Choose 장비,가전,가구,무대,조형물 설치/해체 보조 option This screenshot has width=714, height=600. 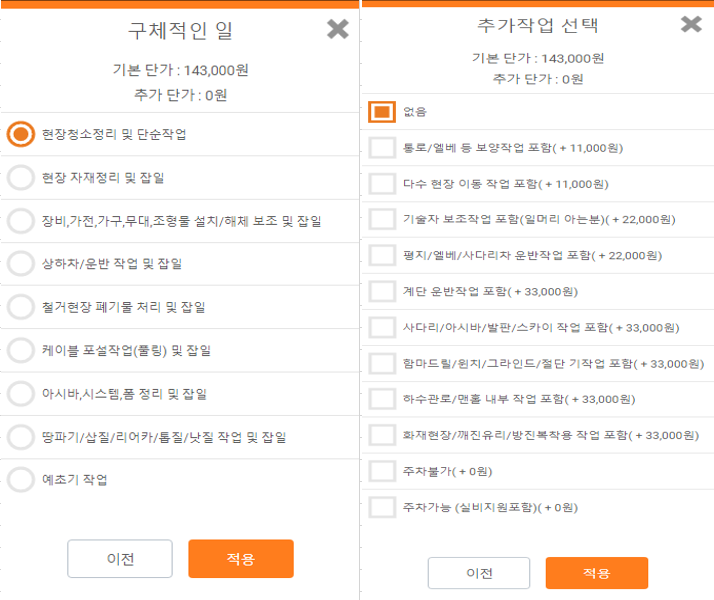click(20, 221)
